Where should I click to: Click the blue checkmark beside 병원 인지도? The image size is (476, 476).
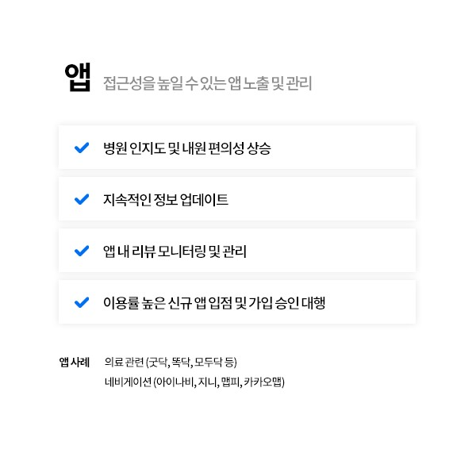pos(81,148)
